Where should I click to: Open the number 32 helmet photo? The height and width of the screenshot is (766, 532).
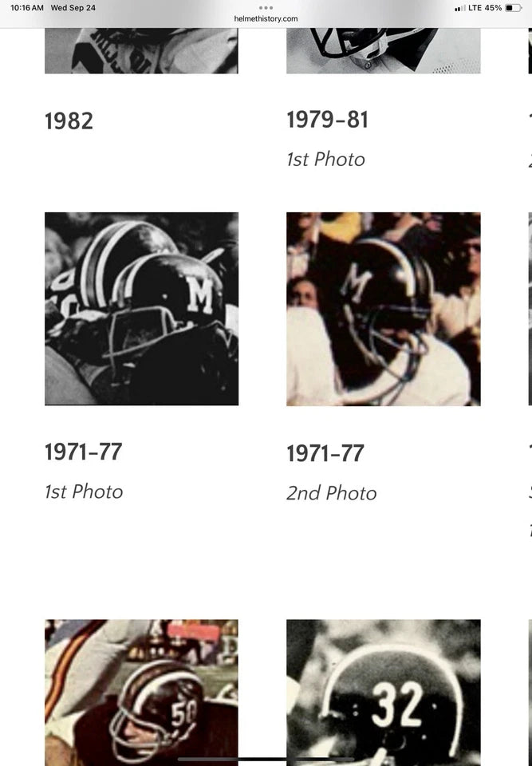[x=383, y=691]
